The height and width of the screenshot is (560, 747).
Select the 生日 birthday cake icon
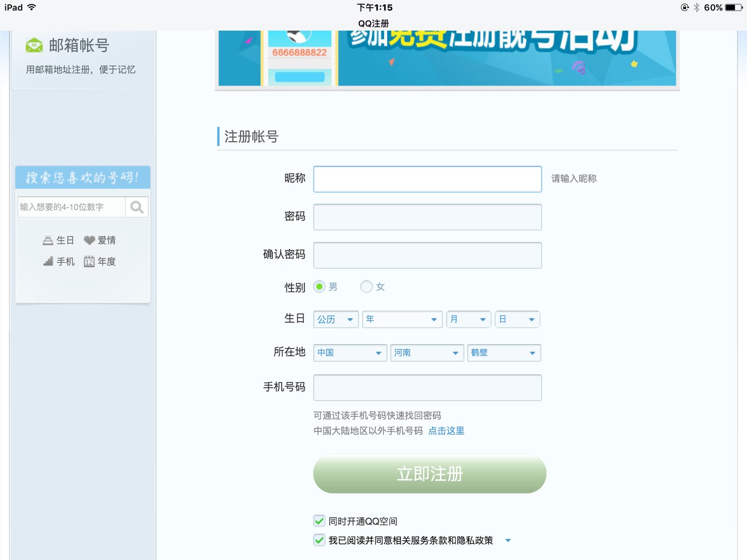[47, 240]
